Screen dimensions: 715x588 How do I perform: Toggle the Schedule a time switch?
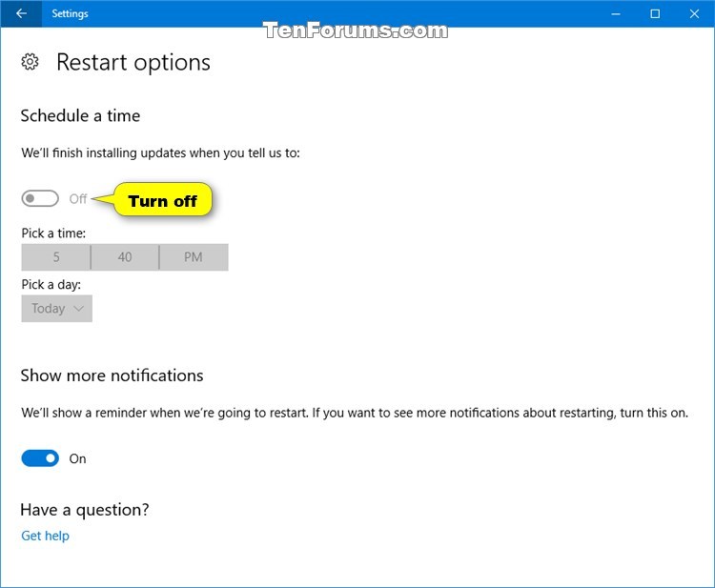tap(40, 198)
